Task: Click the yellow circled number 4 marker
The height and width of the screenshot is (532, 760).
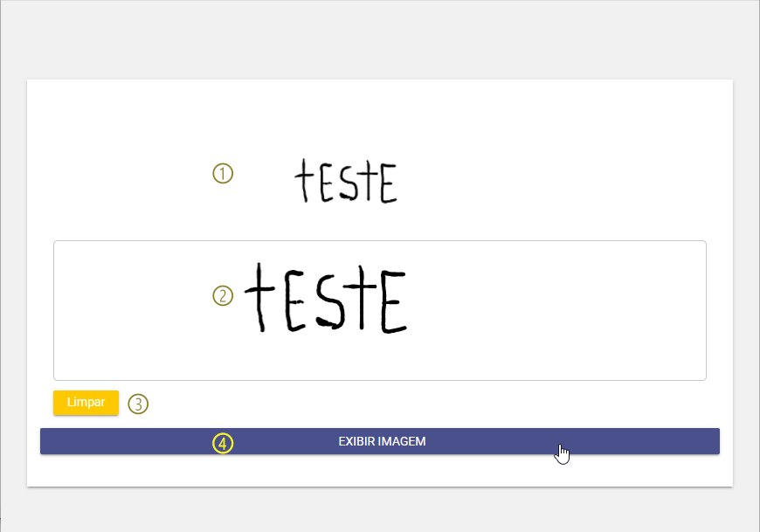Action: (x=223, y=443)
